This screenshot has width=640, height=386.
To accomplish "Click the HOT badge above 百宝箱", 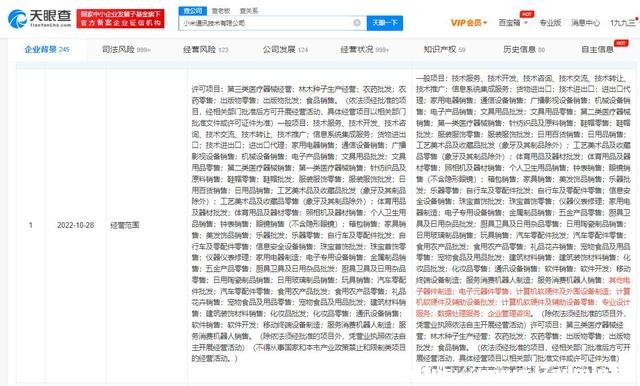I will pyautogui.click(x=527, y=14).
